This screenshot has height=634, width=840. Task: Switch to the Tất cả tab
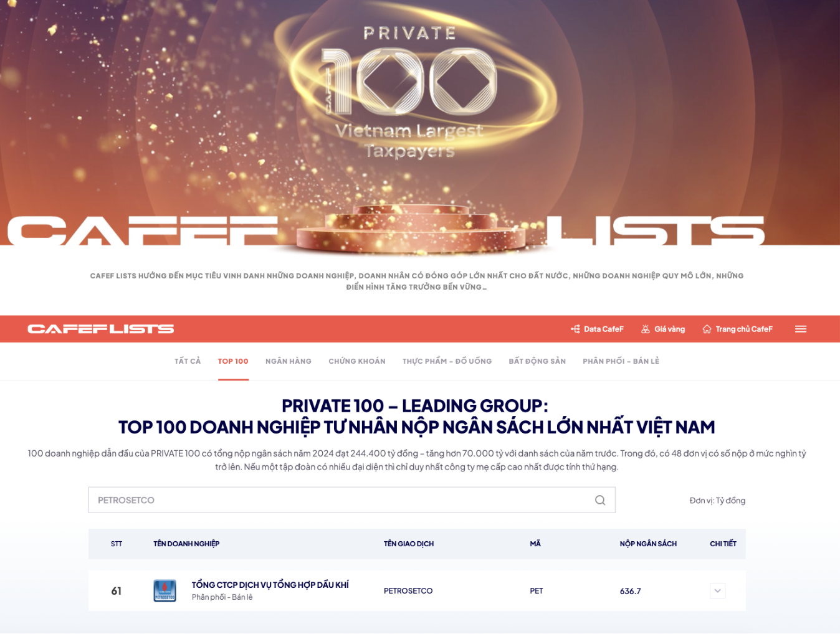coord(188,361)
